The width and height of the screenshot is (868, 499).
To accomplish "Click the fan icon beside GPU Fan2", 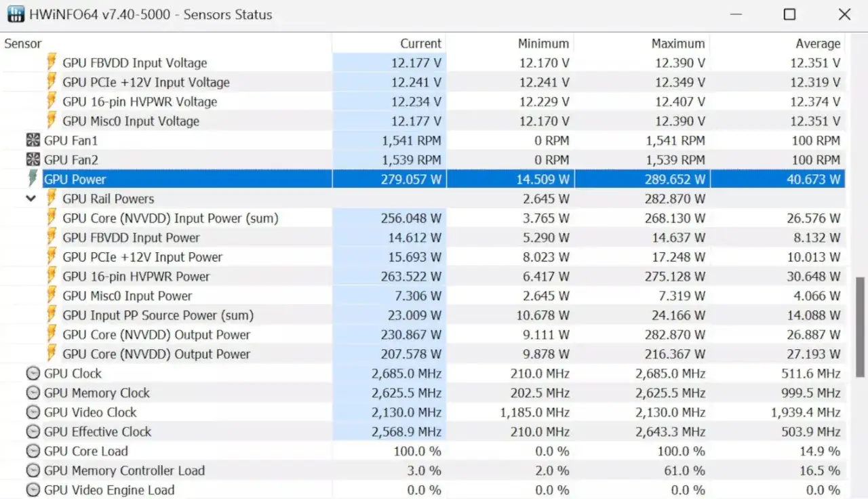I will (x=33, y=160).
